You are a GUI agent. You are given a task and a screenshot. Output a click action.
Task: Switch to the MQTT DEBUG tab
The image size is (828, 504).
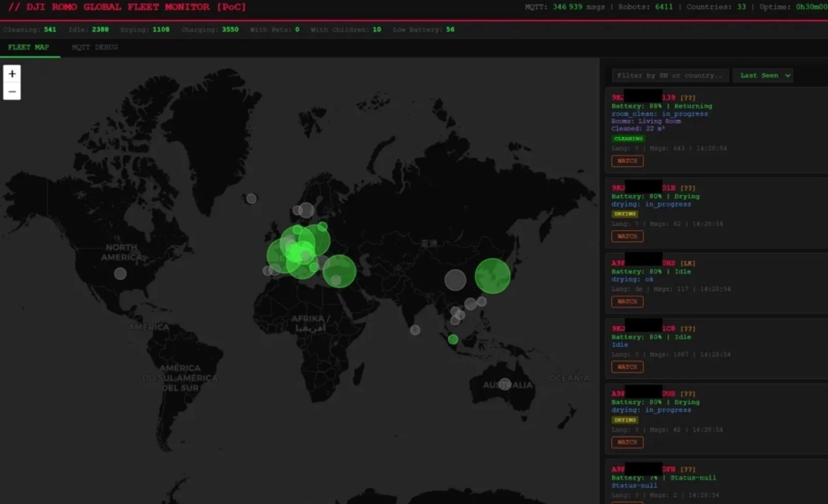click(x=94, y=48)
